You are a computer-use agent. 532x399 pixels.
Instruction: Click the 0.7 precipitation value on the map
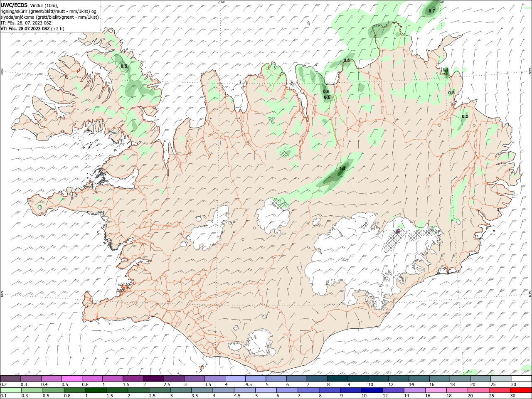tap(432, 11)
